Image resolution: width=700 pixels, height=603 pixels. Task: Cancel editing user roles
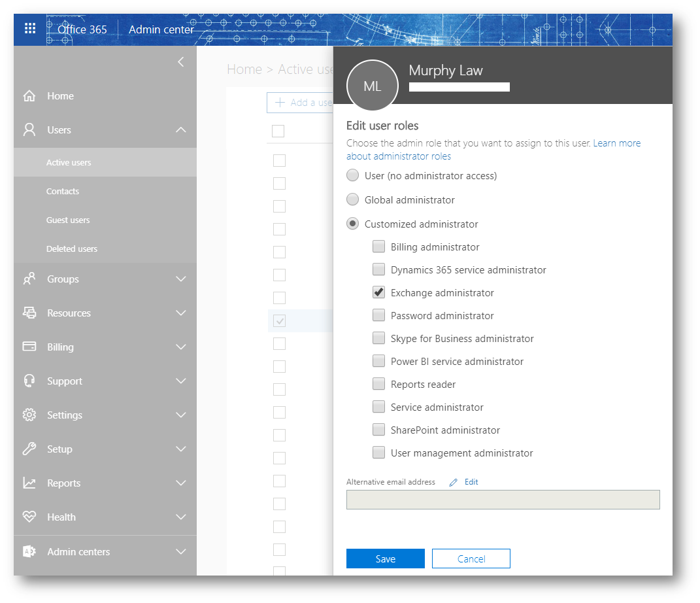pyautogui.click(x=471, y=559)
